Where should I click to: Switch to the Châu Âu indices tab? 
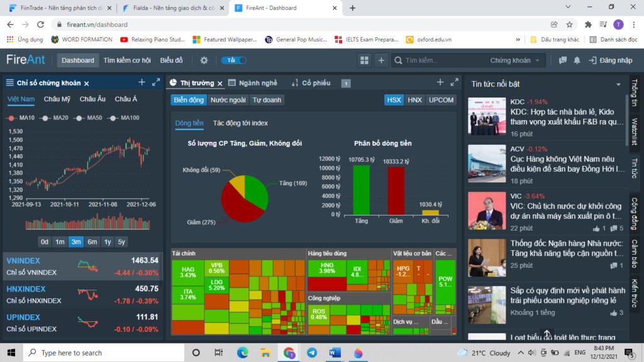click(x=92, y=99)
